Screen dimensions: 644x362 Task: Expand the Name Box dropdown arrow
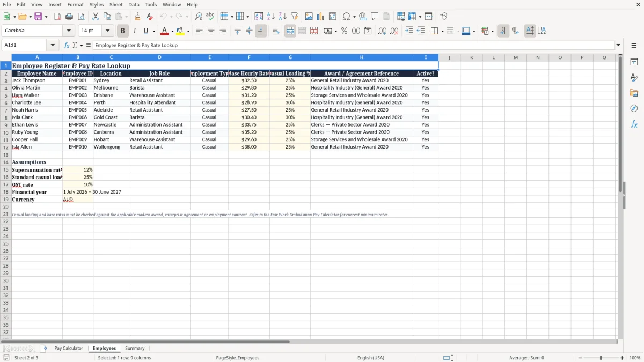point(53,46)
